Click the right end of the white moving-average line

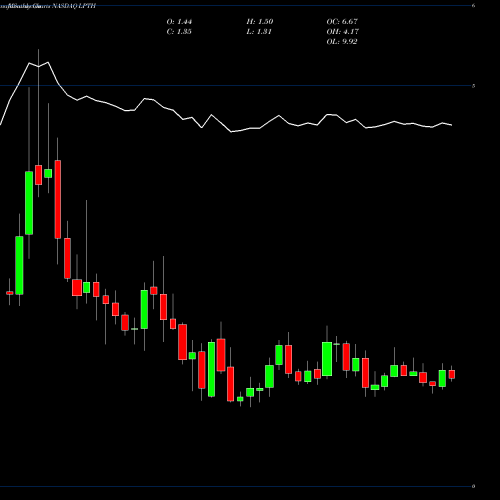tap(451, 125)
